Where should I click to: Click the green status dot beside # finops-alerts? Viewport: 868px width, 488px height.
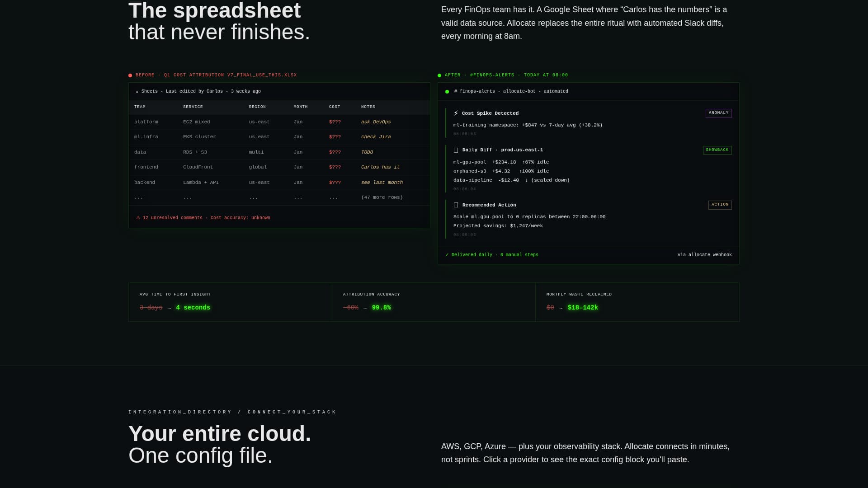click(x=447, y=92)
